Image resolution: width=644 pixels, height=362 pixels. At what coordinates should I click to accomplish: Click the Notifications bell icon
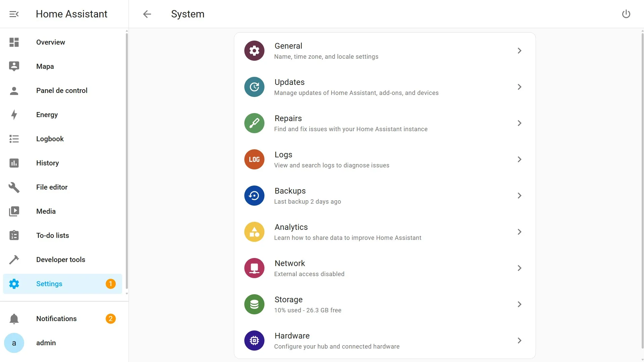(14, 319)
